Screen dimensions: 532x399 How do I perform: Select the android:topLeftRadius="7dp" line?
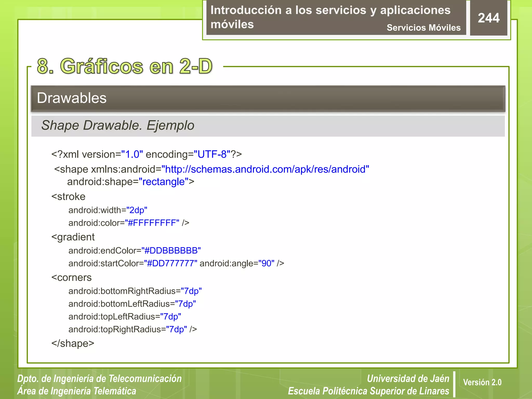(125, 317)
